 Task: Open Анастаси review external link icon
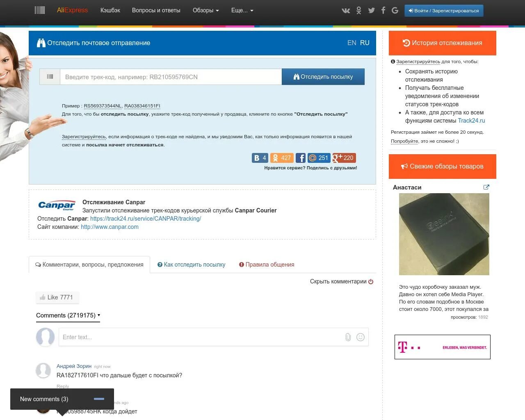[x=486, y=187]
